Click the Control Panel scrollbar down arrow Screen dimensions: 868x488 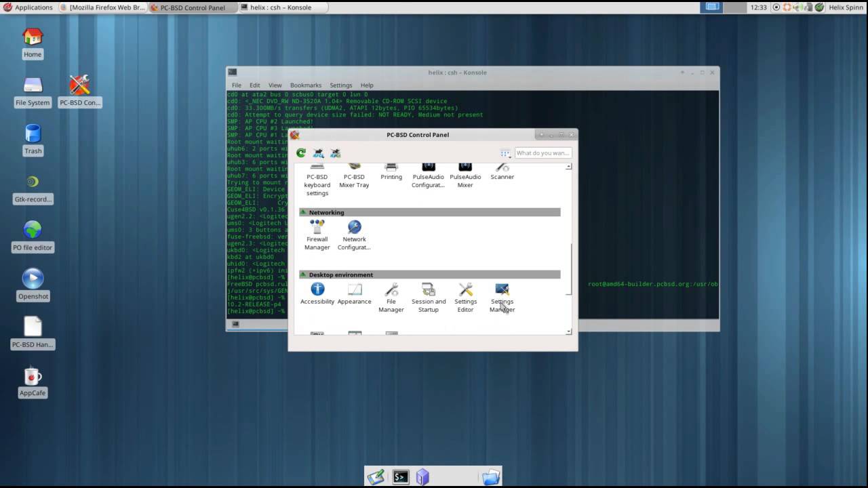568,332
